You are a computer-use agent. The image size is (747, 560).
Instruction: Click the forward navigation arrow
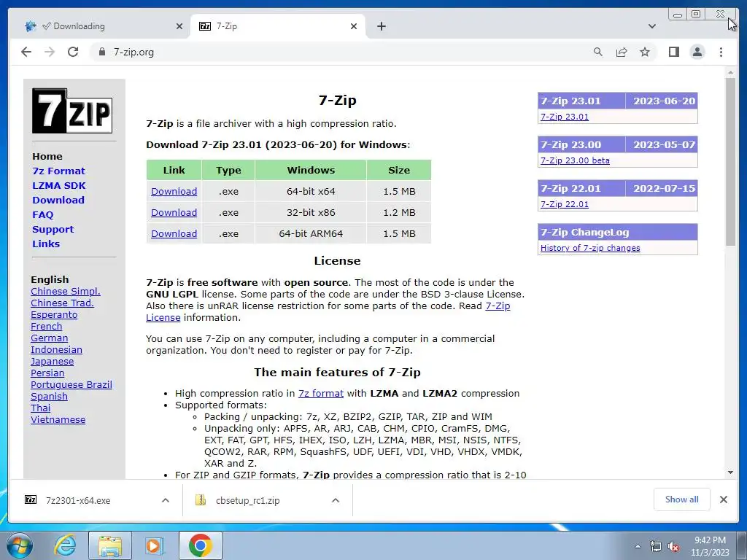click(50, 52)
